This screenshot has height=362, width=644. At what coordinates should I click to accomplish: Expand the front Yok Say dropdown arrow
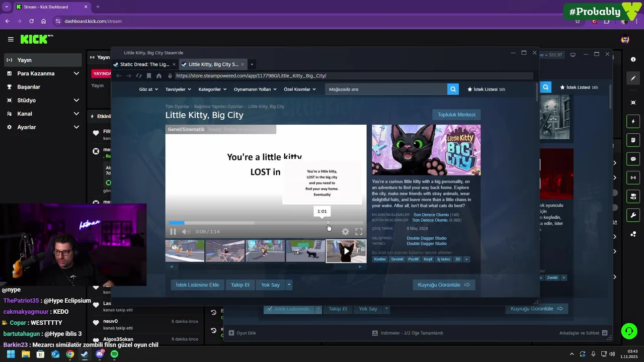(x=289, y=285)
